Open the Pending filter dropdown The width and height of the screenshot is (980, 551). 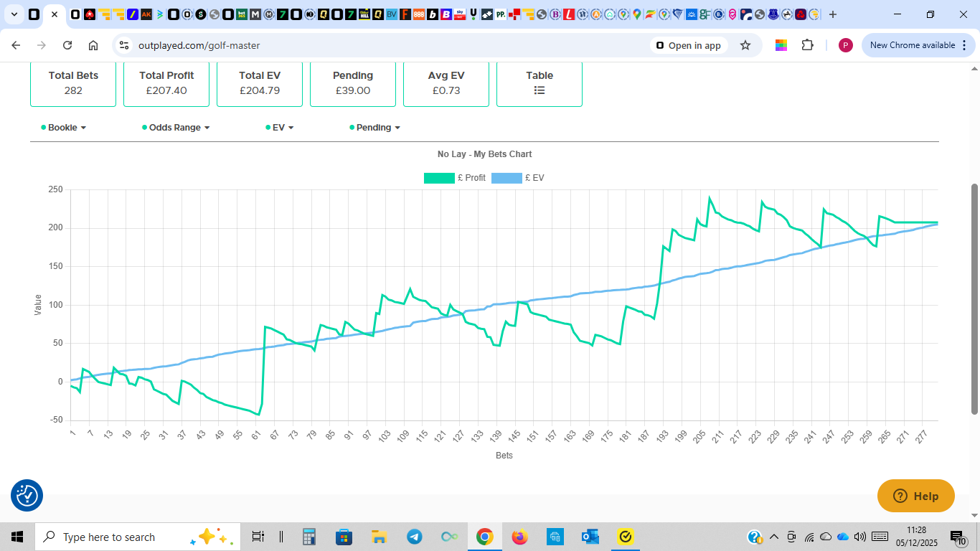377,128
